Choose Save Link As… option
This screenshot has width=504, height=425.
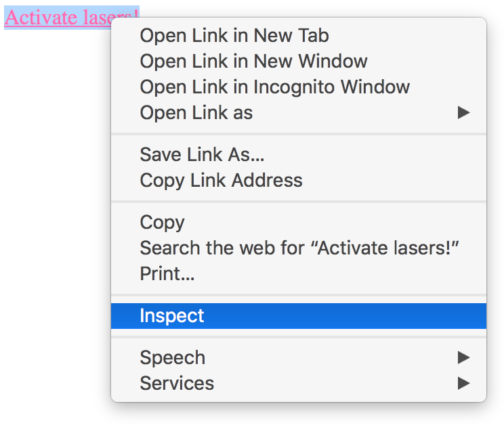tap(202, 154)
